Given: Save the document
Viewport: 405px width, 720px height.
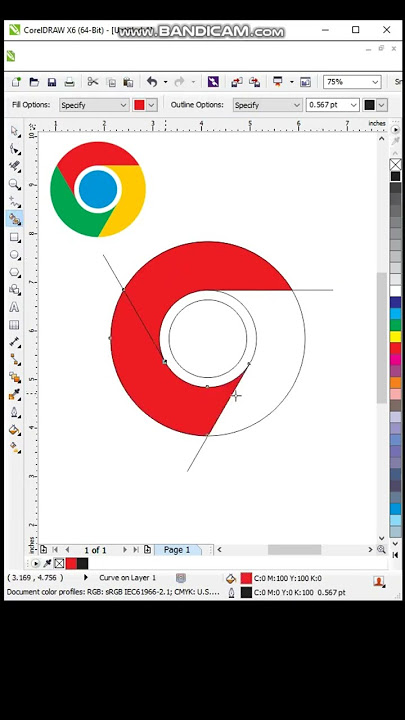Looking at the screenshot, I should 51,82.
